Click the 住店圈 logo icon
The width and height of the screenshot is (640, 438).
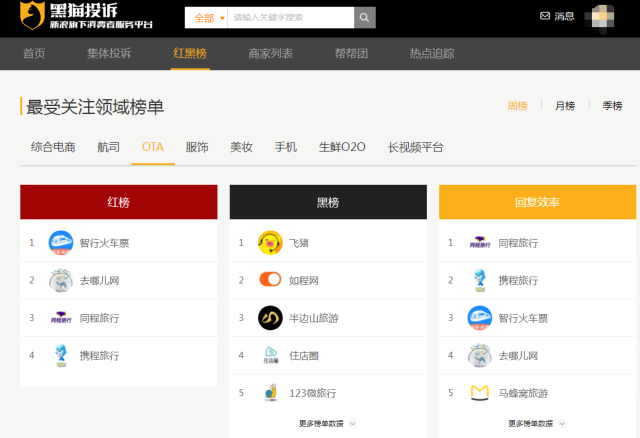pos(271,355)
